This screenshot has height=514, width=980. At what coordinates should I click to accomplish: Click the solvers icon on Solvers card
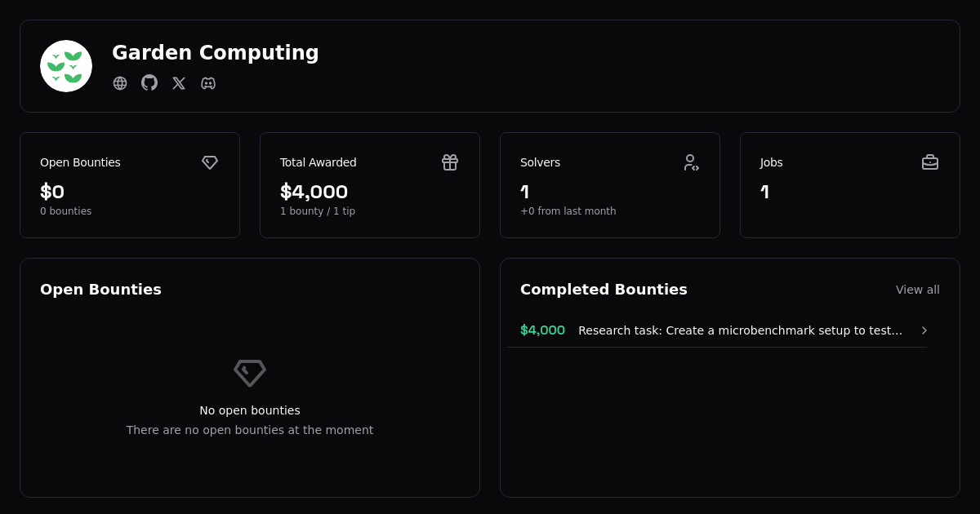[692, 162]
